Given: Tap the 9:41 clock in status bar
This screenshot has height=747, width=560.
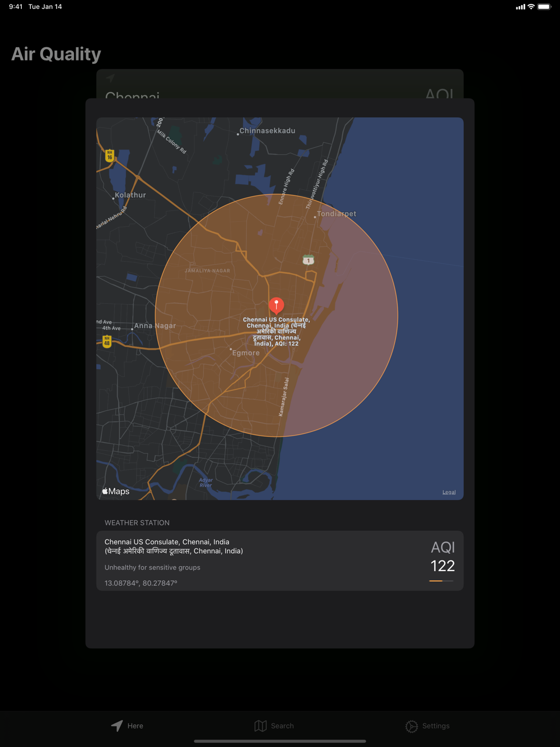Looking at the screenshot, I should pos(16,7).
